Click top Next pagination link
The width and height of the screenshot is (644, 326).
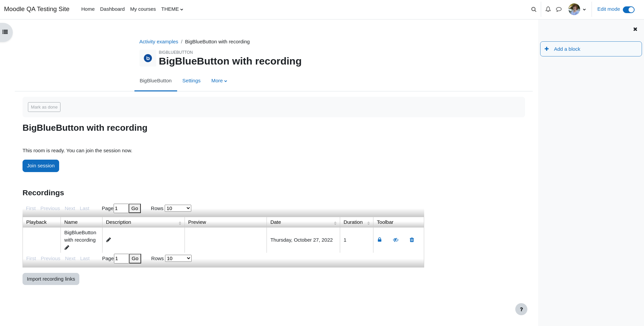(70, 208)
